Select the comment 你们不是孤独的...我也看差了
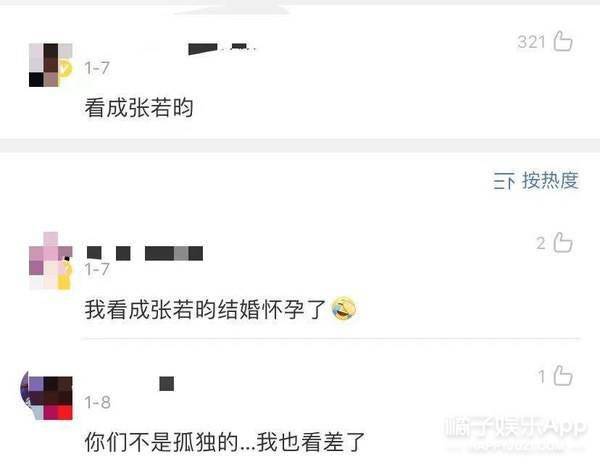Image resolution: width=600 pixels, height=467 pixels. 225,442
